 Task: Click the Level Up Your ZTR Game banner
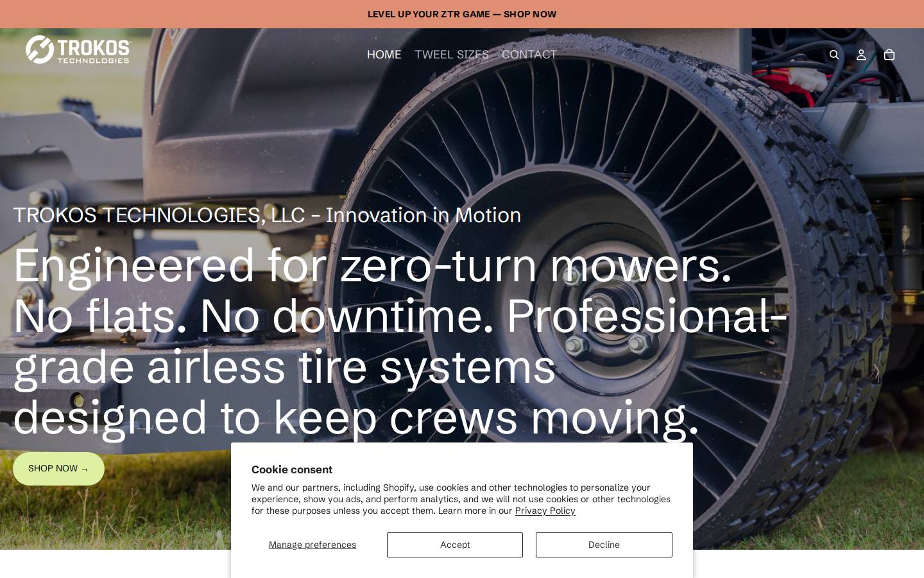pyautogui.click(x=462, y=14)
